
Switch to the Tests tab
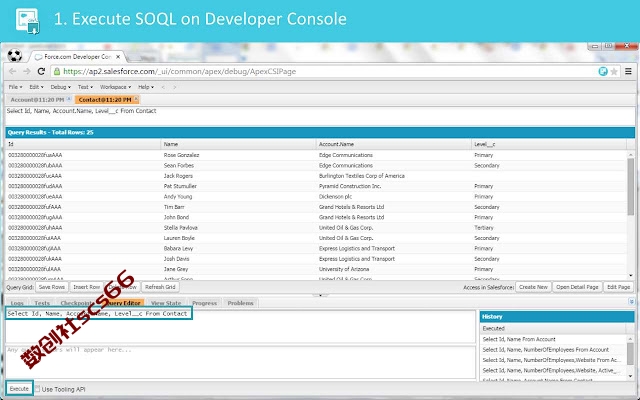coord(42,303)
